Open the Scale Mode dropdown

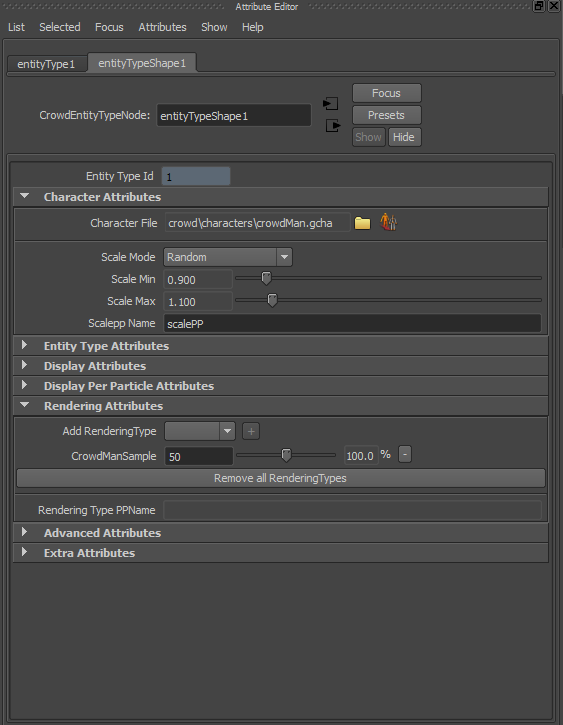(x=227, y=257)
